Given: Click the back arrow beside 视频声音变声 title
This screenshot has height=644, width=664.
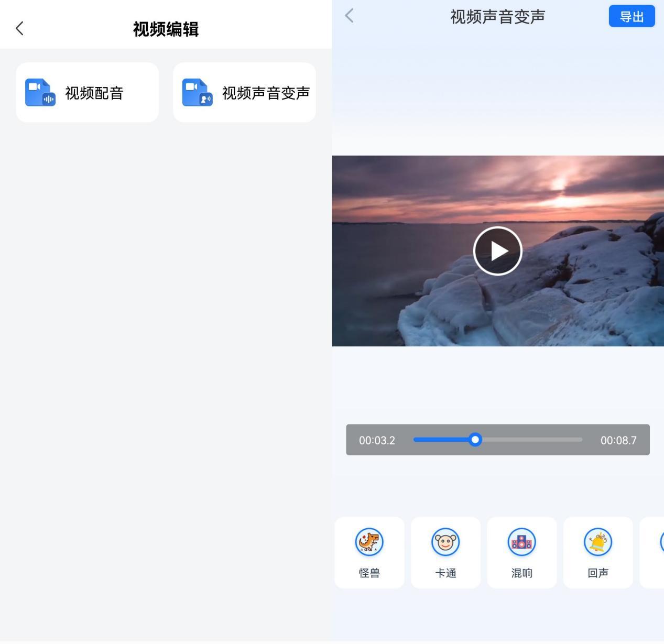Looking at the screenshot, I should (x=350, y=16).
